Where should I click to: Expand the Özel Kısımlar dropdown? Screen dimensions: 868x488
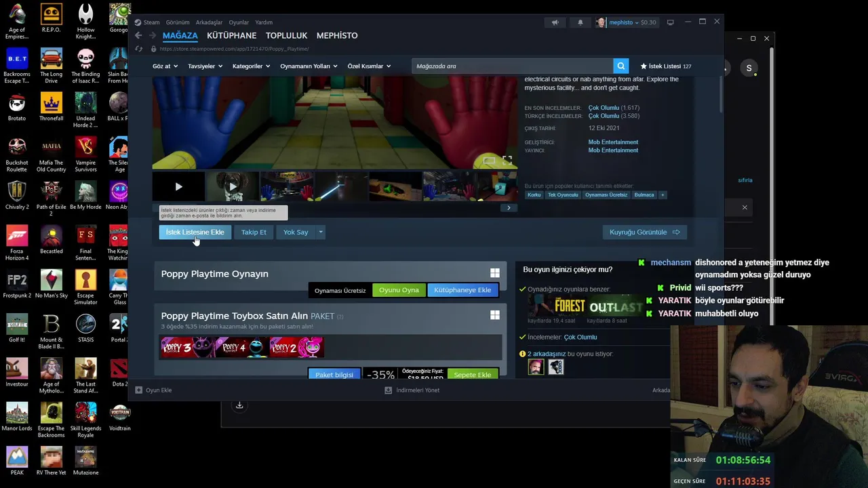(x=369, y=66)
